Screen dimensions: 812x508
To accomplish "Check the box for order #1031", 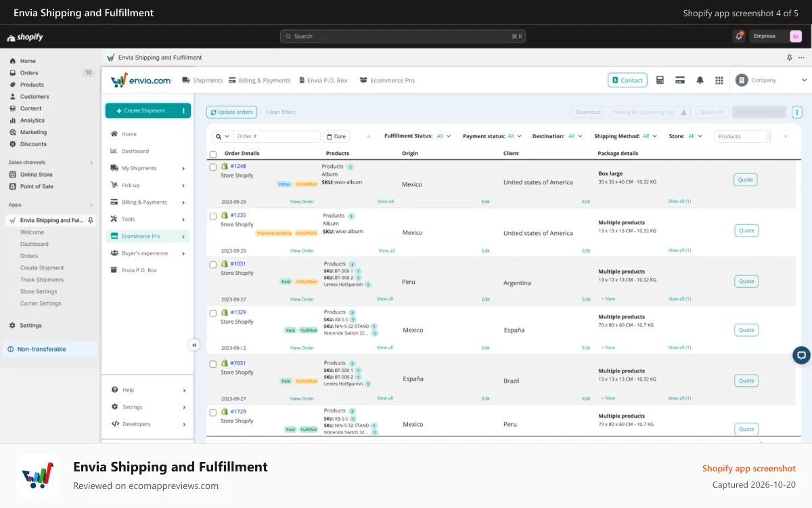I will click(x=213, y=265).
